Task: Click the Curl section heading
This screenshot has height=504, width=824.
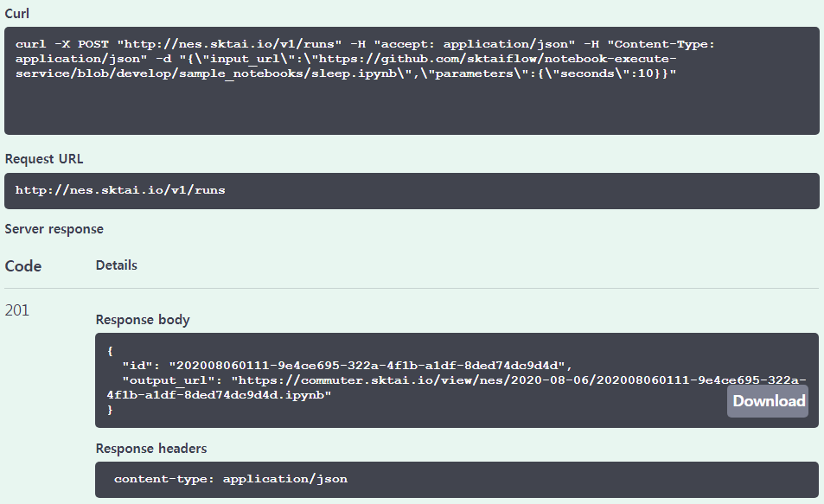Action: (17, 15)
